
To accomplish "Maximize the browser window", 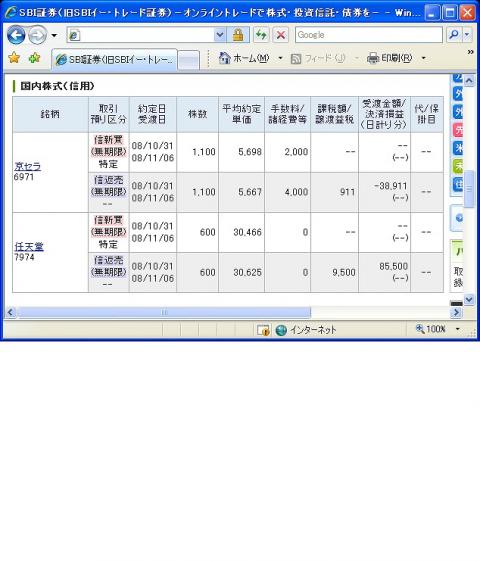I will [x=450, y=13].
